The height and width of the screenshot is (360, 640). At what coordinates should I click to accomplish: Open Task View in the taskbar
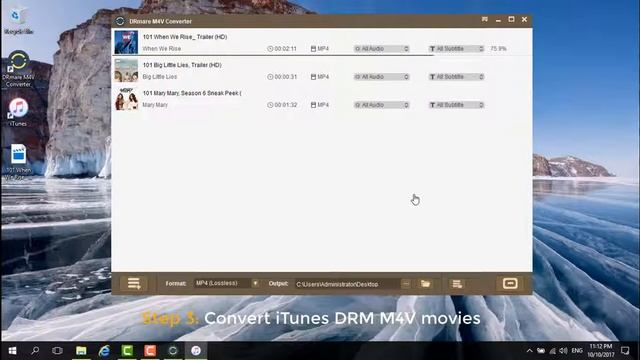click(57, 351)
